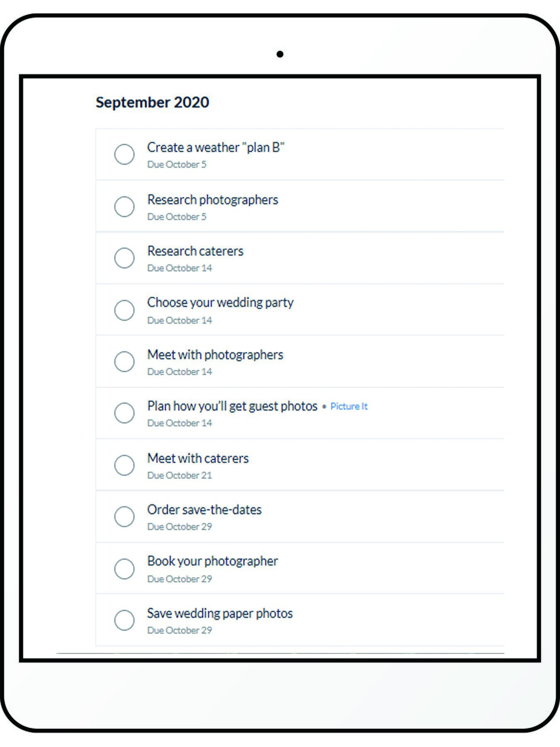Tick the Meet with caterers checkbox

(x=124, y=465)
